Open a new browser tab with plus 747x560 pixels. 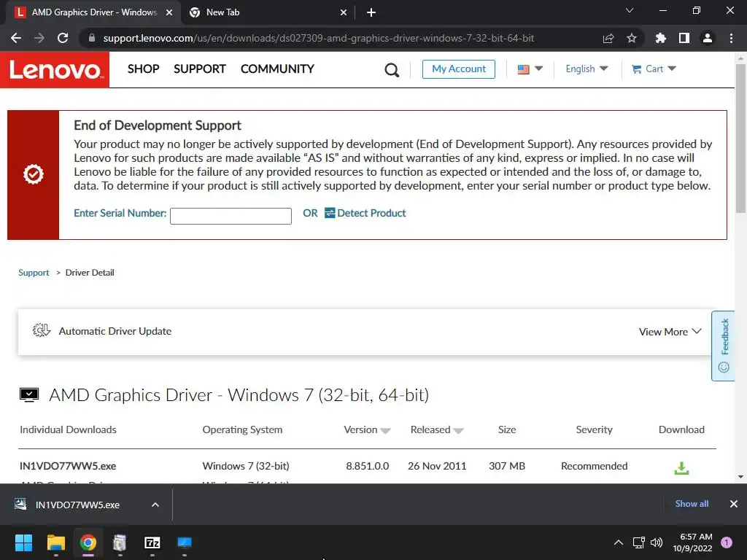coord(371,12)
